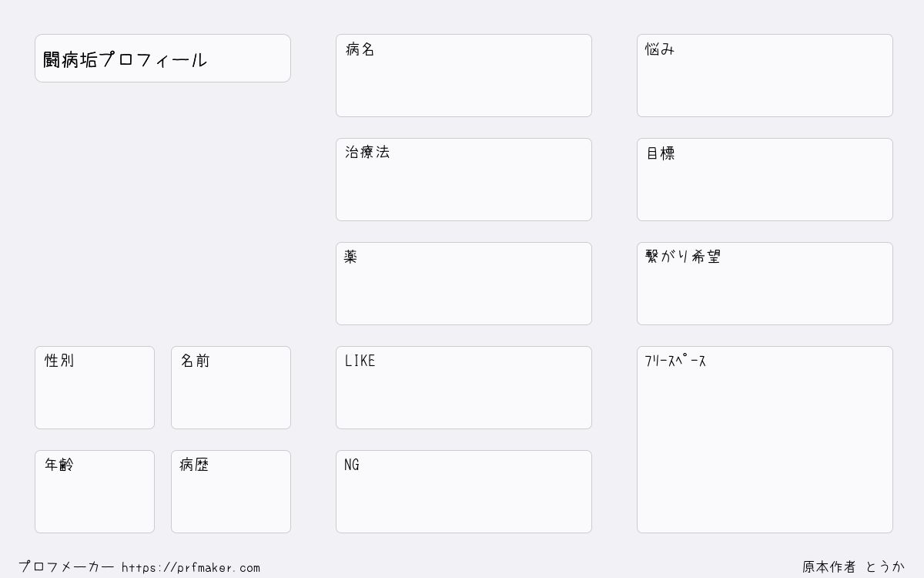Select the 病名 field

click(464, 76)
